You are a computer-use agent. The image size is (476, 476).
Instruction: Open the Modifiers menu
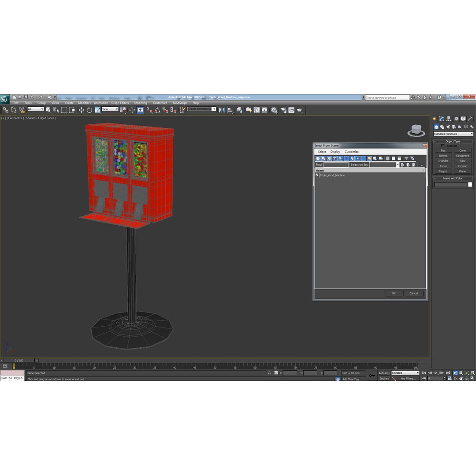84,103
